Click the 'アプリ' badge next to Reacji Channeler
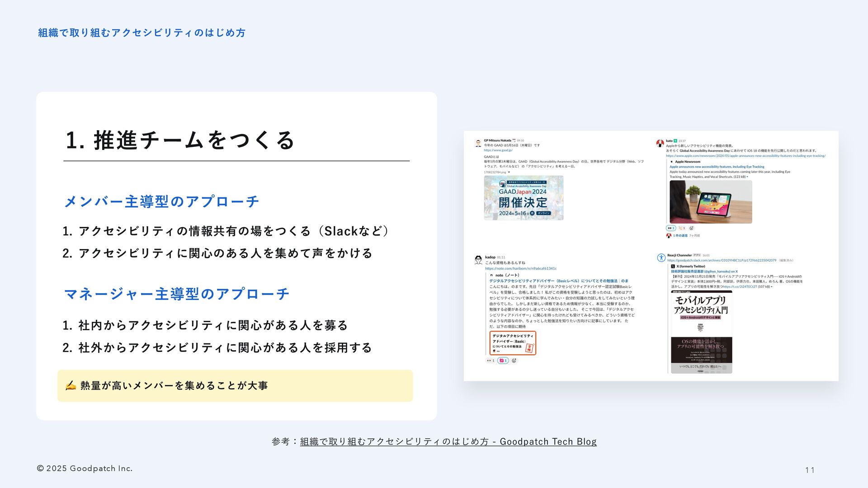Screen dimensions: 868x488 tap(697, 255)
